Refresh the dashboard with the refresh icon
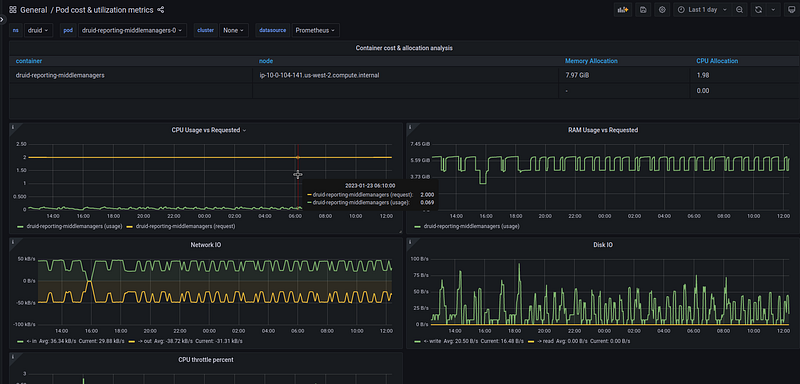The image size is (800, 384). pos(758,10)
